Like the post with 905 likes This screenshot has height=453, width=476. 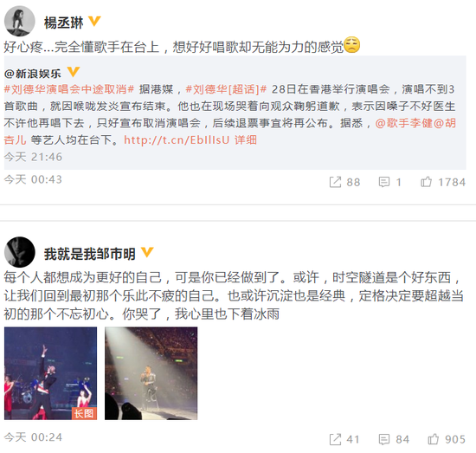[x=434, y=439]
